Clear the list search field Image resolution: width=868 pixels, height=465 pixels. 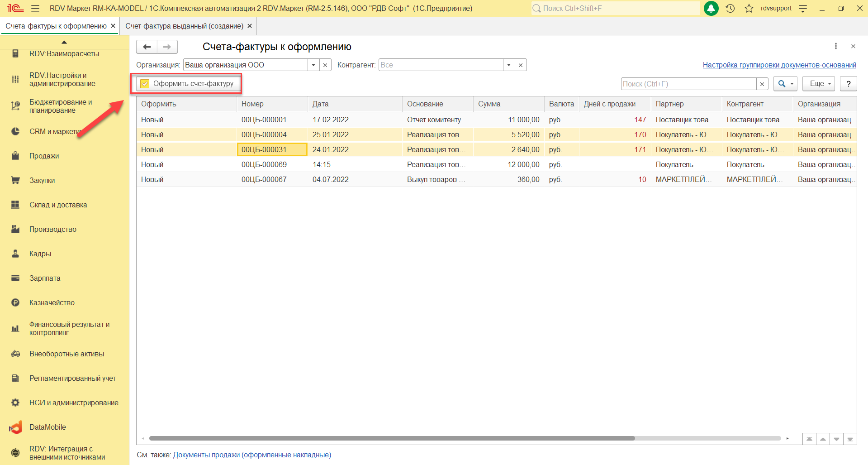[x=762, y=84]
